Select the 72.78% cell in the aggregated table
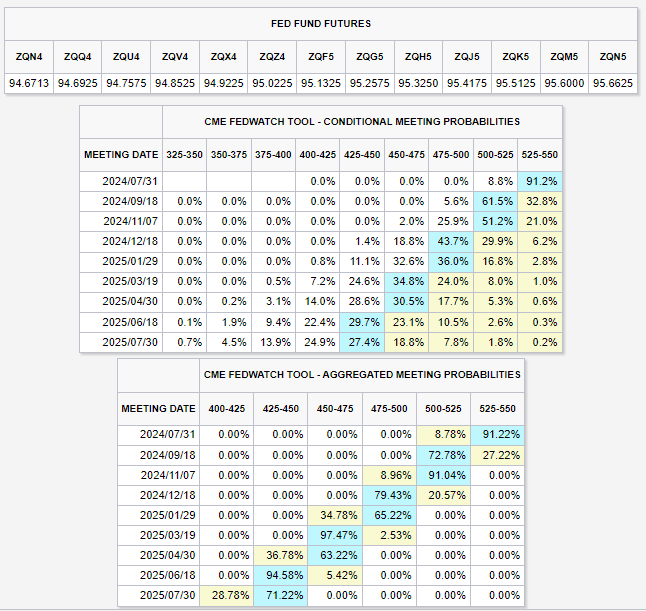Viewport: 646px width, 611px height. pyautogui.click(x=446, y=453)
